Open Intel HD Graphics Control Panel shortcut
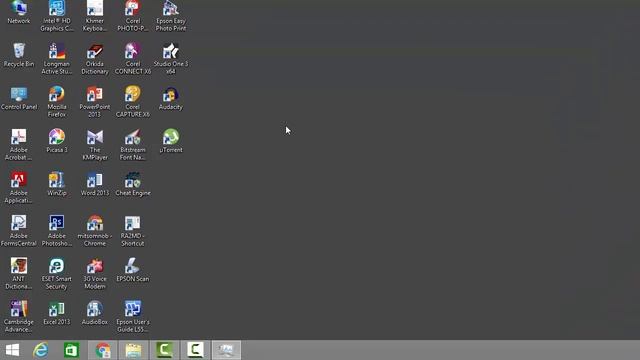Screen dimensions: 640x360 pos(57,16)
